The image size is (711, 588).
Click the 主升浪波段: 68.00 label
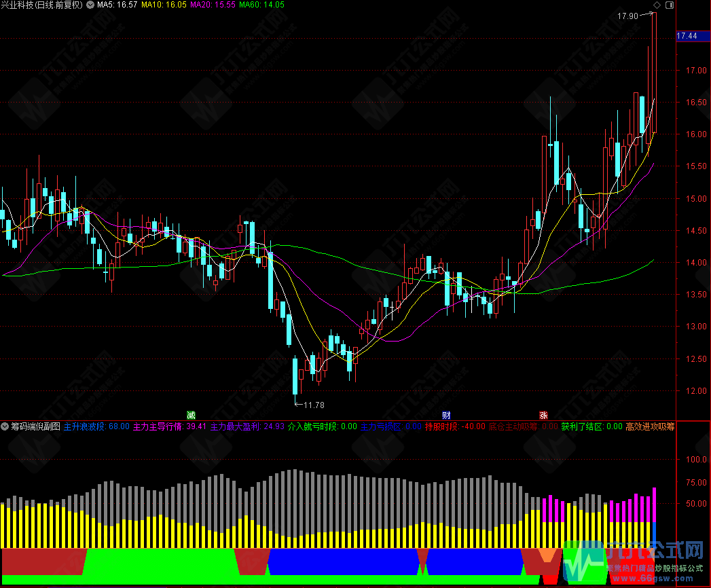[x=96, y=426]
